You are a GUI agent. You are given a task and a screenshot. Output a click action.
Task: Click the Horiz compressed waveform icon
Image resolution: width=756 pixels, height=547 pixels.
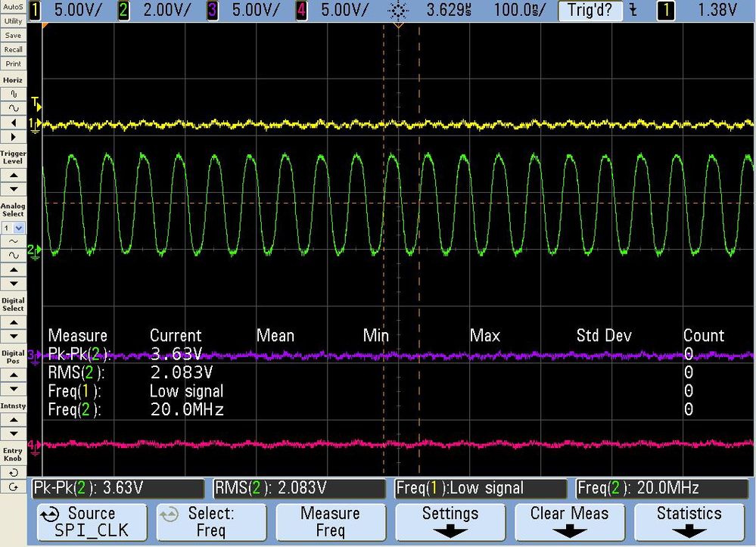tap(14, 94)
